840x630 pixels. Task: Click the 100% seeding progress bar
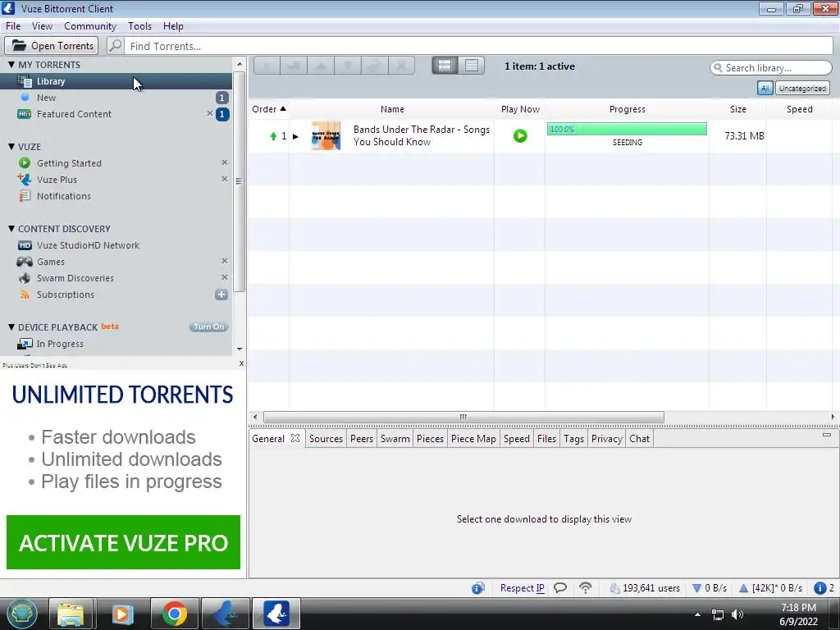pos(627,129)
